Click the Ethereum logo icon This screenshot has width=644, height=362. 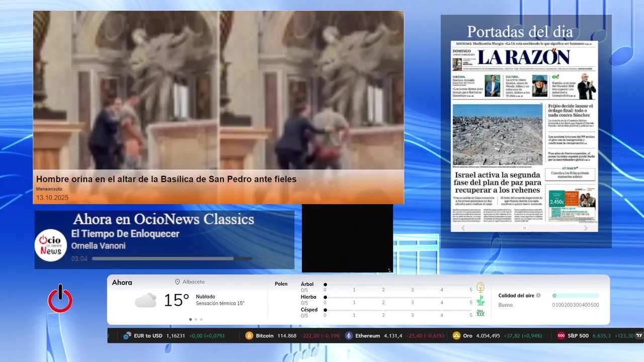coord(349,335)
